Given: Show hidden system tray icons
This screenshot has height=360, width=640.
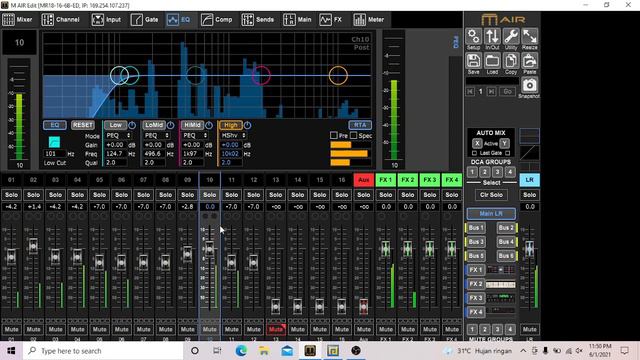Looking at the screenshot, I should pos(523,351).
